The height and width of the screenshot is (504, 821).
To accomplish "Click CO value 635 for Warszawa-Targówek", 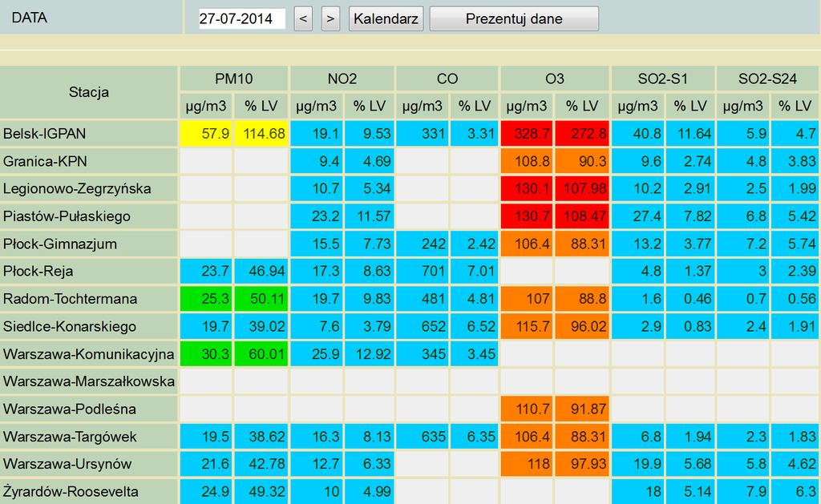I will (x=422, y=437).
